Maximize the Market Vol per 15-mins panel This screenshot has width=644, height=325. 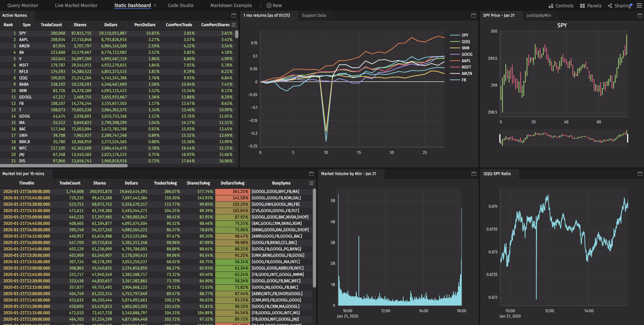[311, 174]
